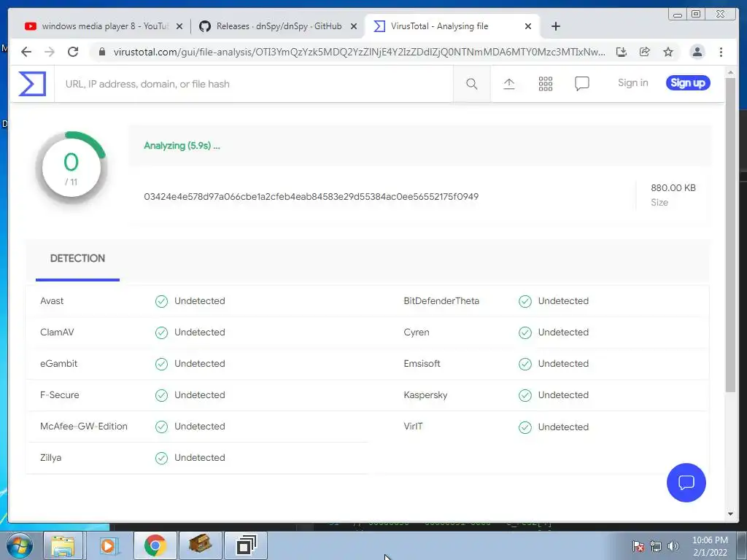Image resolution: width=747 pixels, height=560 pixels.
Task: Reload the page
Action: click(x=73, y=52)
